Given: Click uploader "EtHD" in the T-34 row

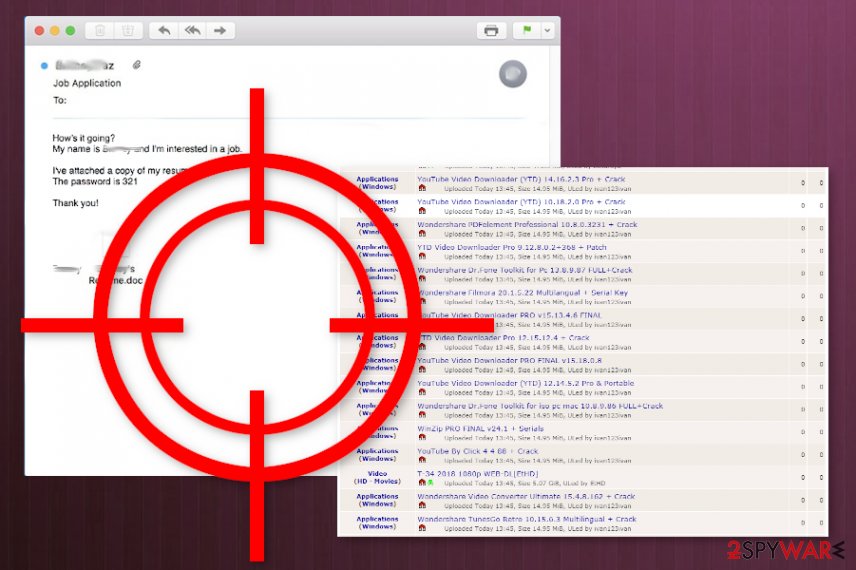Looking at the screenshot, I should pos(598,483).
